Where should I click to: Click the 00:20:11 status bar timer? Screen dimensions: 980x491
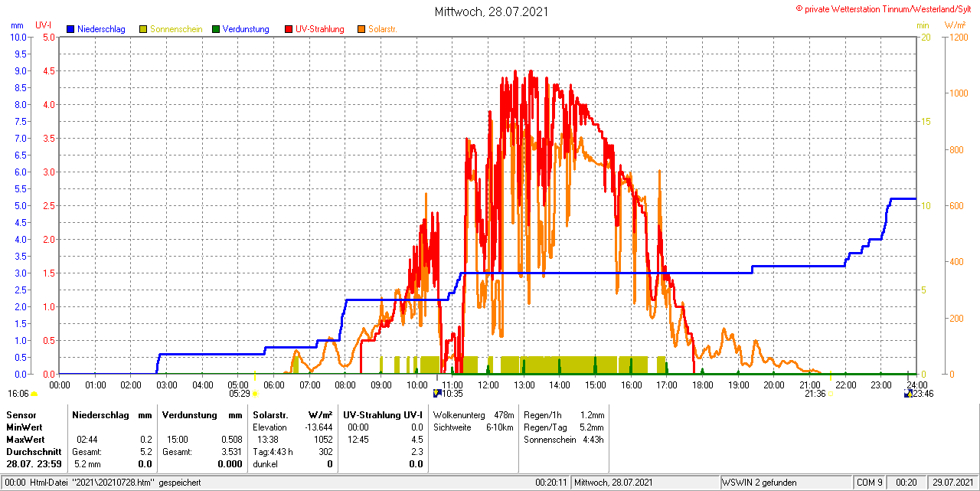[551, 483]
